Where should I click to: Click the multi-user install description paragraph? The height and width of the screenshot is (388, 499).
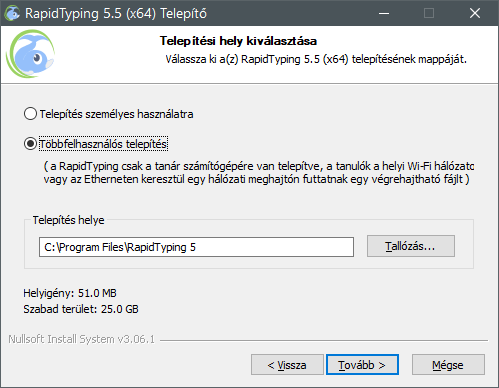[259, 173]
